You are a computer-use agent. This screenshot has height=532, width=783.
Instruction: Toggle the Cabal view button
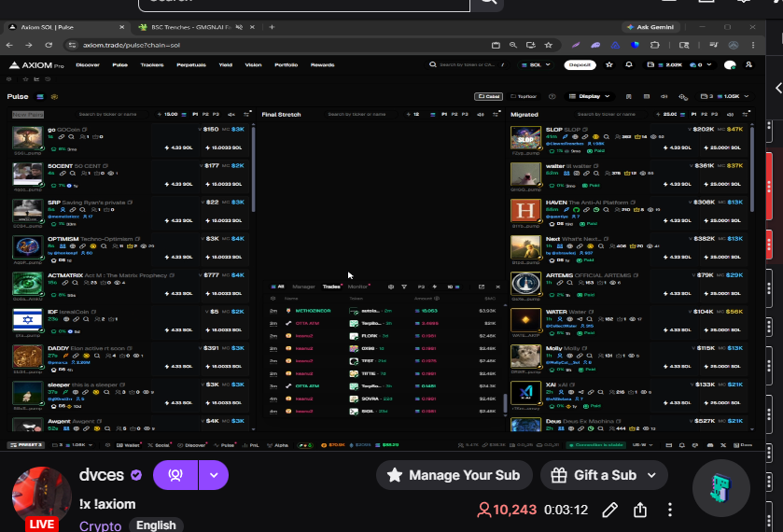[x=488, y=96]
